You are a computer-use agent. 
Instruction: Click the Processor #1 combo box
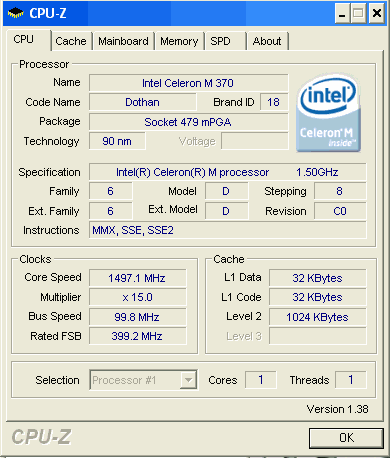(143, 380)
